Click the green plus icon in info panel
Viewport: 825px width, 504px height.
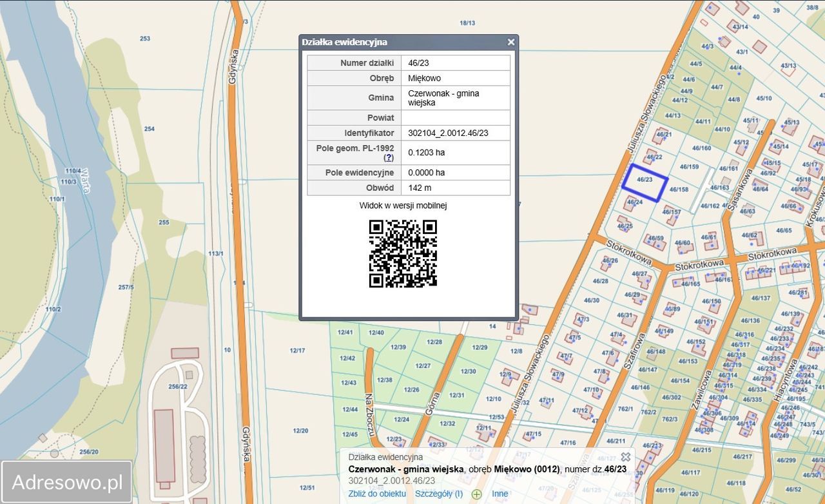(476, 494)
